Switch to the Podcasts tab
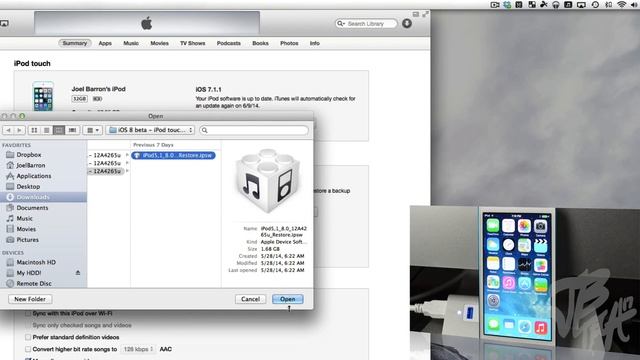 (x=229, y=43)
